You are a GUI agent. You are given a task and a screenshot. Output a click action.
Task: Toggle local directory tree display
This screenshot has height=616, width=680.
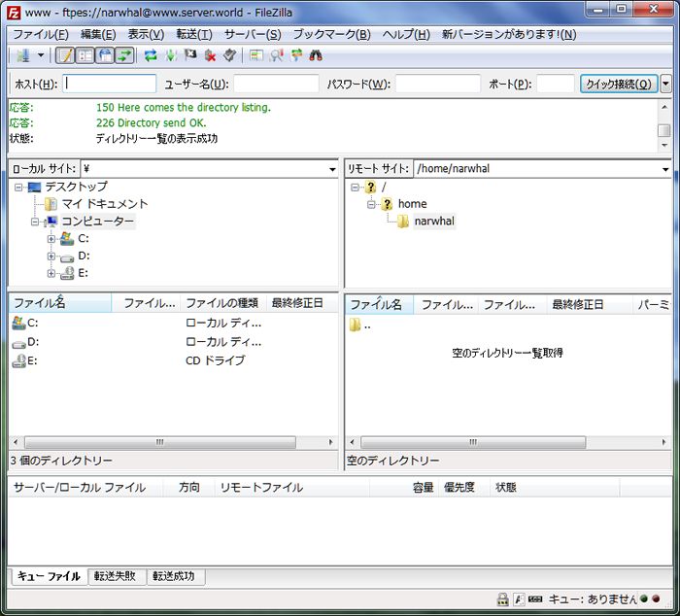85,55
